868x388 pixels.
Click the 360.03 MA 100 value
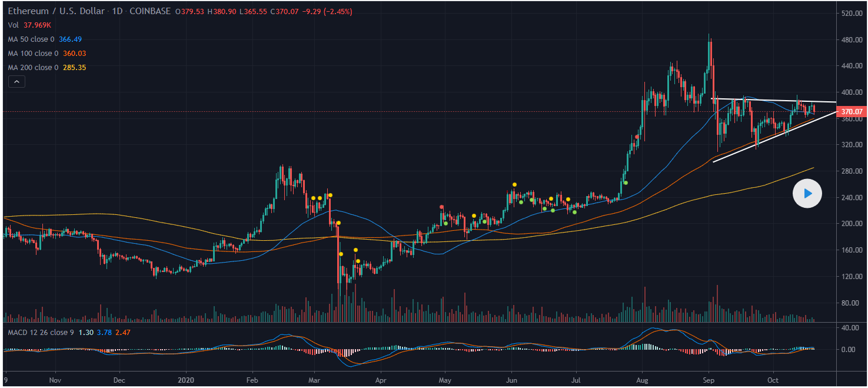(x=74, y=54)
